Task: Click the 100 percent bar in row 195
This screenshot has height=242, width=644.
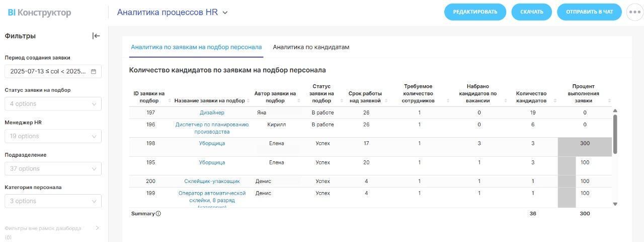Action: 567,166
